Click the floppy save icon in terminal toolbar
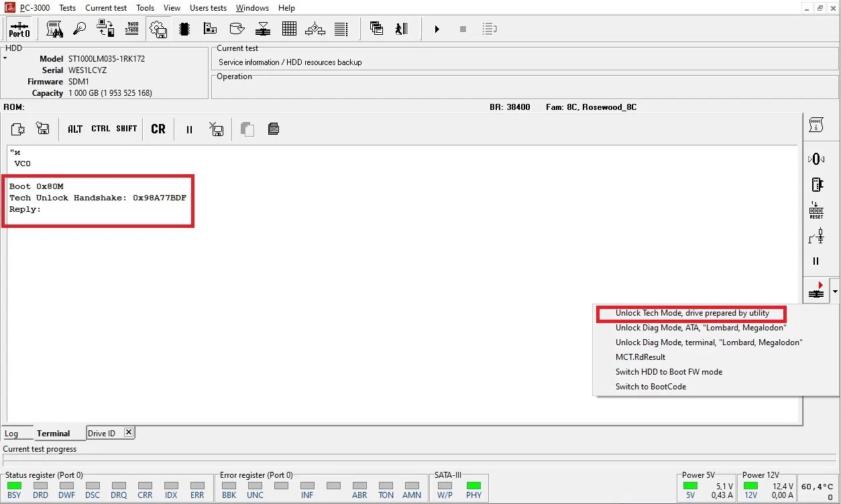This screenshot has height=504, width=841. (x=43, y=129)
